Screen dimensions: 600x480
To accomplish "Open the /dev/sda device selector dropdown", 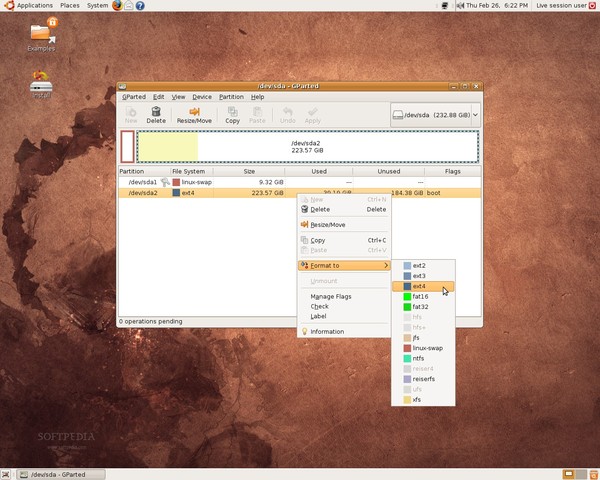I will click(435, 115).
